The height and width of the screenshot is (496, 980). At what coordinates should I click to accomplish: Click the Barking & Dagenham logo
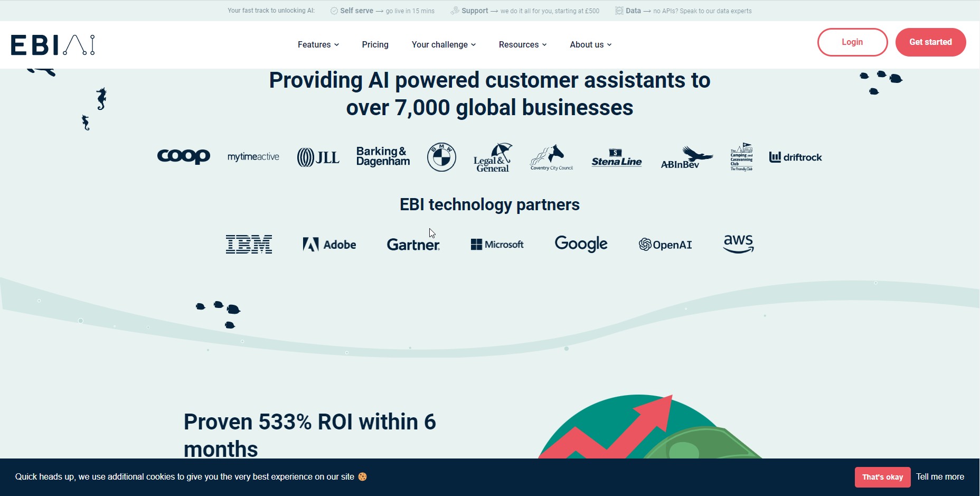(383, 156)
